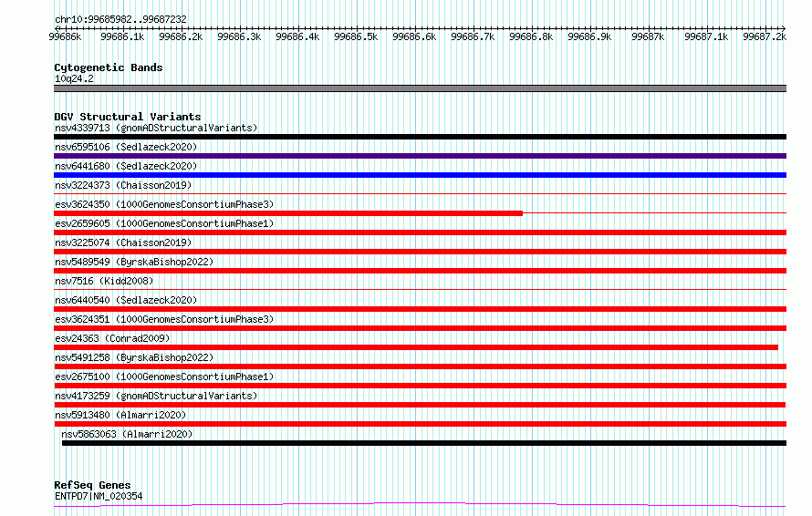Select the 99686.3k ruler tick label
The width and height of the screenshot is (812, 516).
click(239, 36)
